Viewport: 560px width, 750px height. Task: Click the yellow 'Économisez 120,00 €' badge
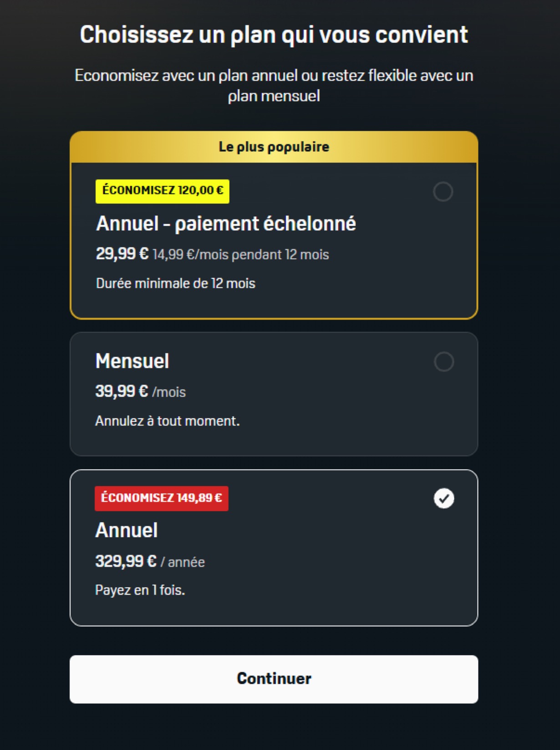(x=163, y=191)
